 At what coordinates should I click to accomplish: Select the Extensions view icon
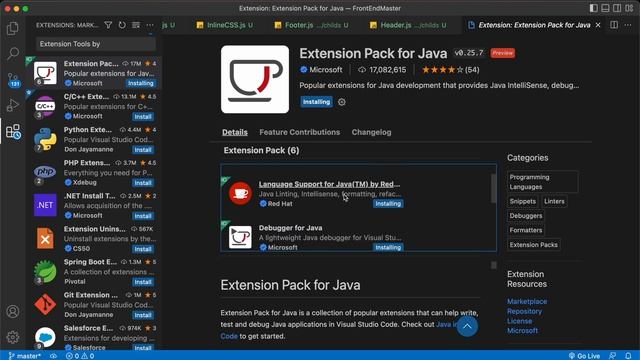click(13, 131)
